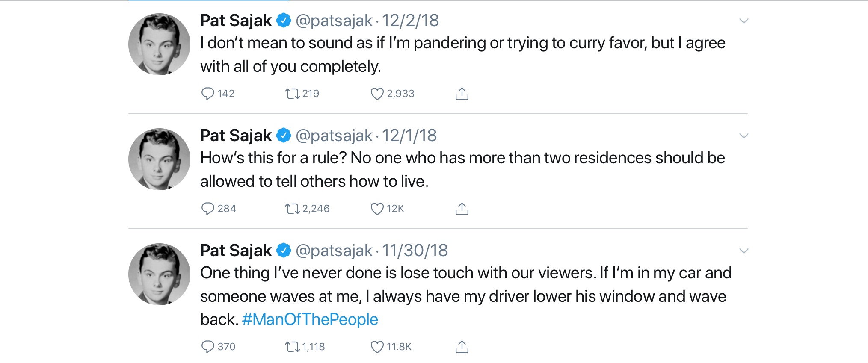Share the December 2 tweet
This screenshot has width=868, height=363.
coord(462,94)
